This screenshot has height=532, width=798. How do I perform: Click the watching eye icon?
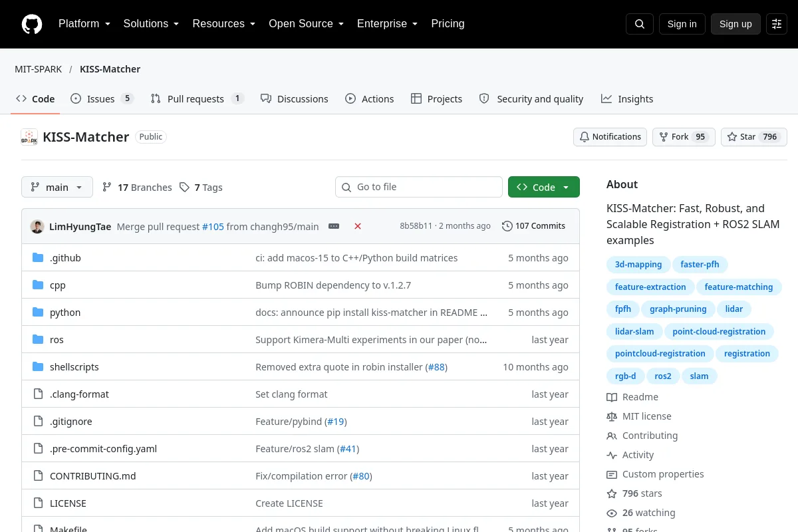pyautogui.click(x=612, y=513)
